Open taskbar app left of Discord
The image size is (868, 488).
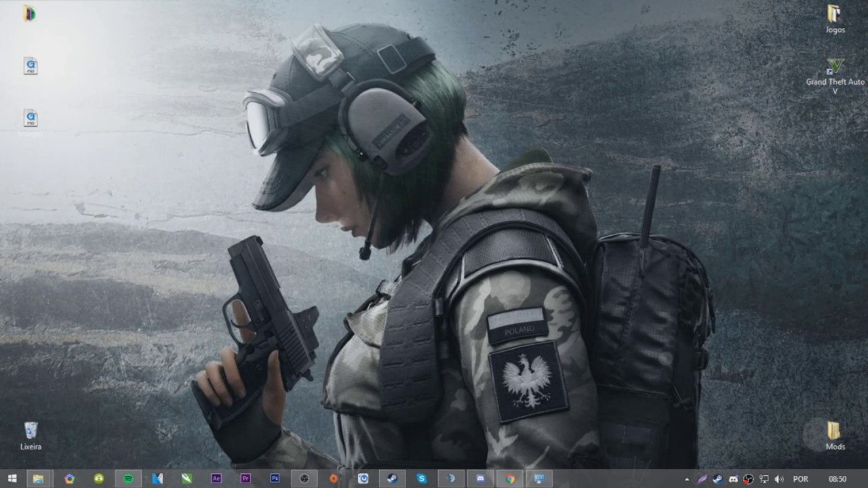coord(451,479)
